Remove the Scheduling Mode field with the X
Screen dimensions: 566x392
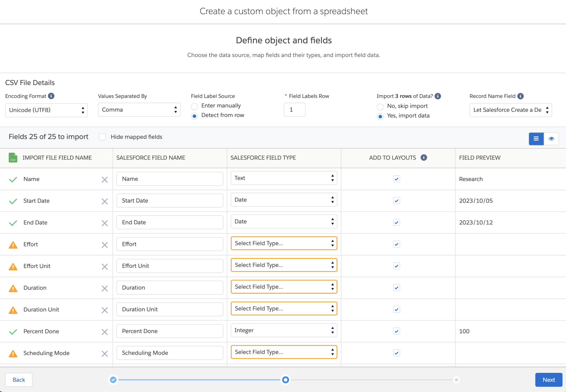coord(105,354)
